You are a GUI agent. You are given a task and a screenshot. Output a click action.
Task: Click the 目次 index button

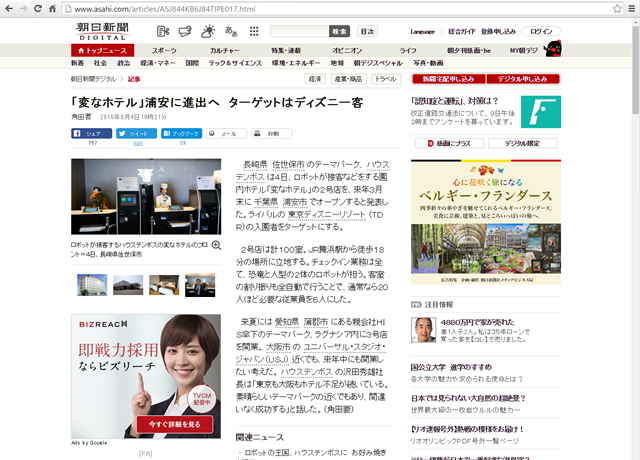pos(368,31)
